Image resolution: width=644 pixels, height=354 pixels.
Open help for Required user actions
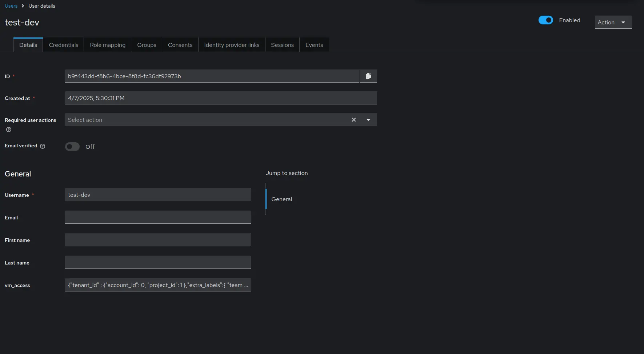point(9,130)
